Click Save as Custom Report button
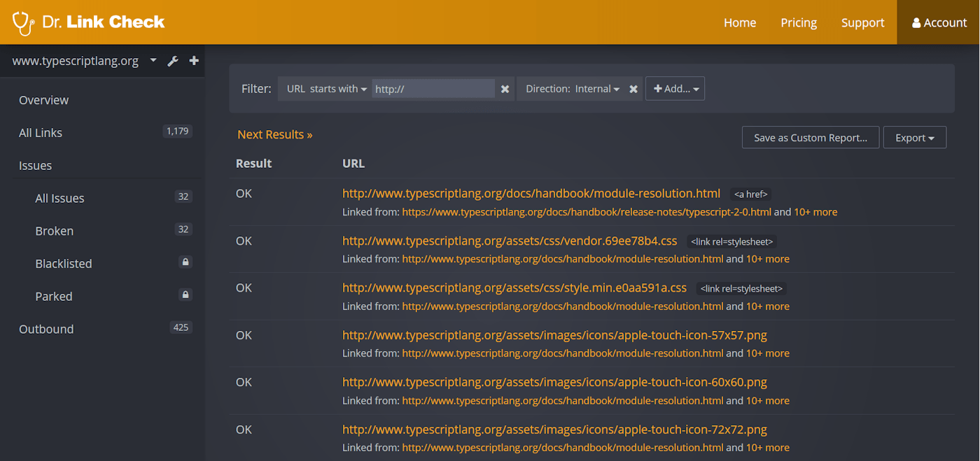The height and width of the screenshot is (461, 980). coord(810,138)
